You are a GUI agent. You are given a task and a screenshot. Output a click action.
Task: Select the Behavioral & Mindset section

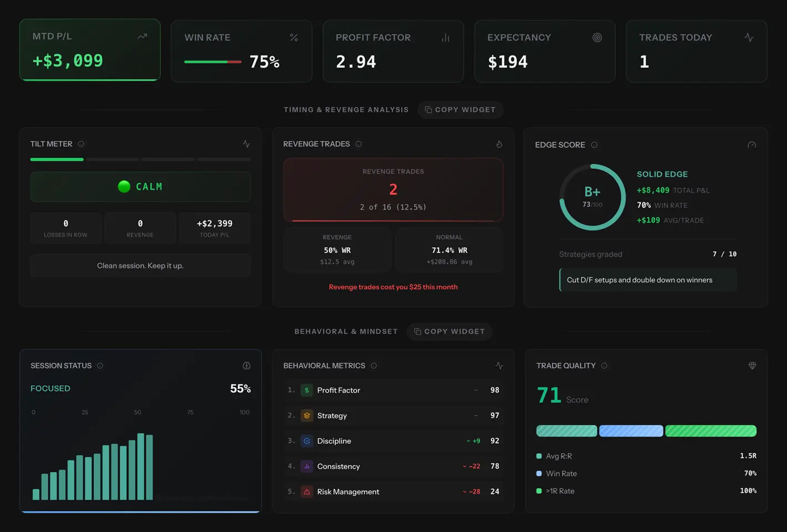[x=346, y=331]
